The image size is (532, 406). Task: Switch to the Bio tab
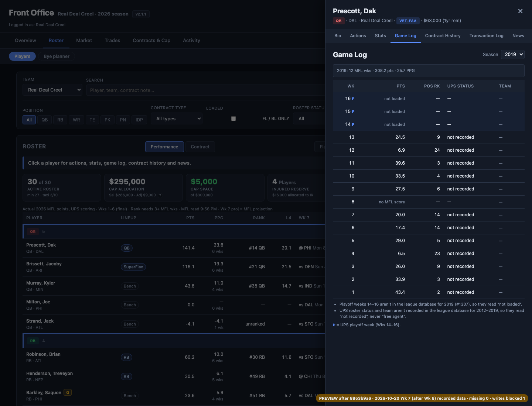click(338, 36)
